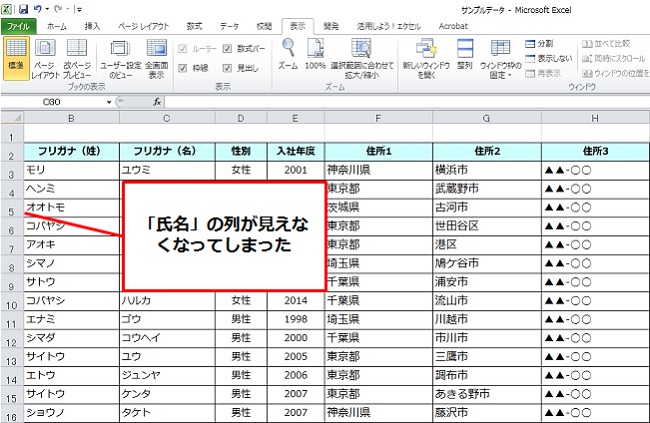The width and height of the screenshot is (650, 423).
Task: Click the redo arrow in quick access toolbar
Action: (58, 9)
